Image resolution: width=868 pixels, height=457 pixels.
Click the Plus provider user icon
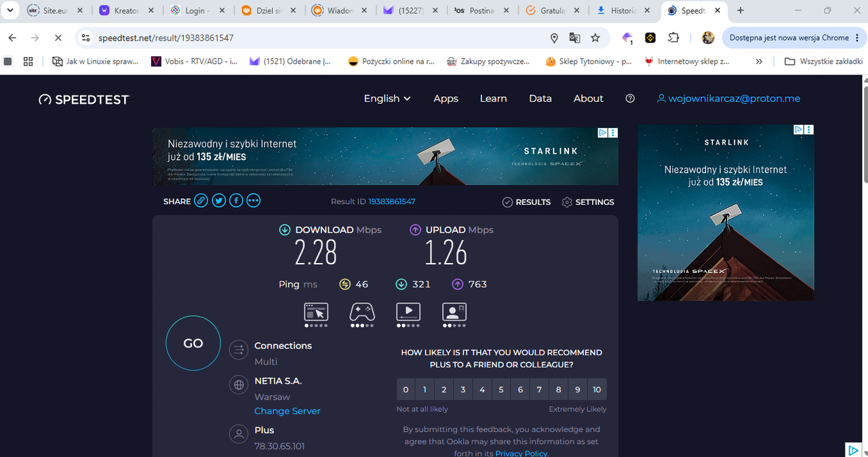238,434
